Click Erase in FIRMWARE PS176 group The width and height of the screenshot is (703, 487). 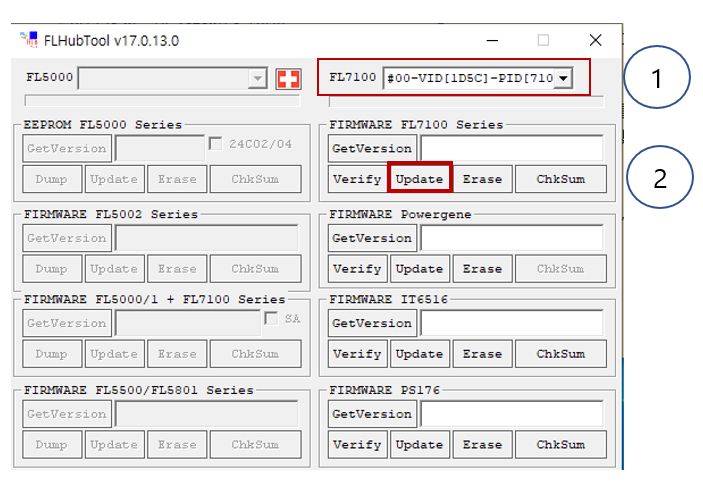click(482, 444)
